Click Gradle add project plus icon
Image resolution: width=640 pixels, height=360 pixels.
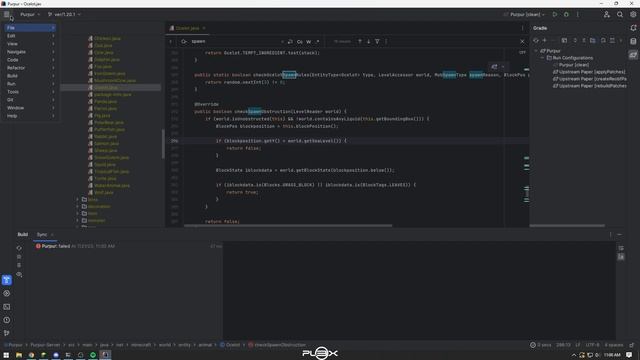(544, 40)
